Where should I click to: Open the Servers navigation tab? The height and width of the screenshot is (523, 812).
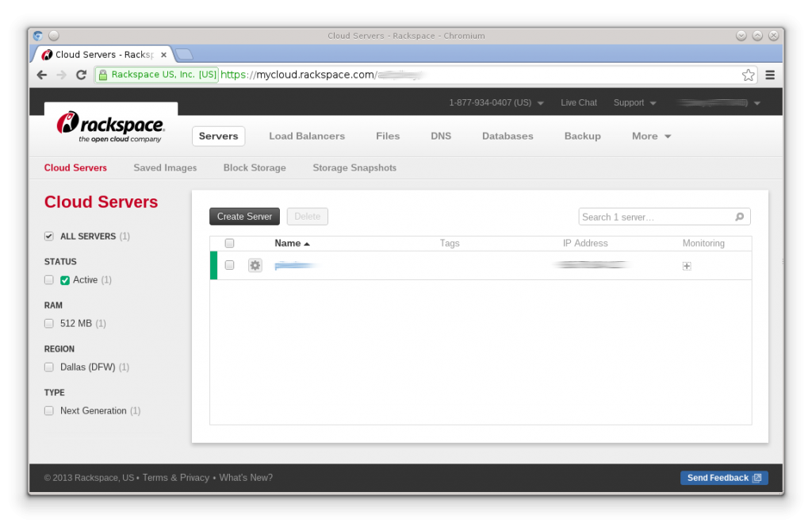pos(219,136)
